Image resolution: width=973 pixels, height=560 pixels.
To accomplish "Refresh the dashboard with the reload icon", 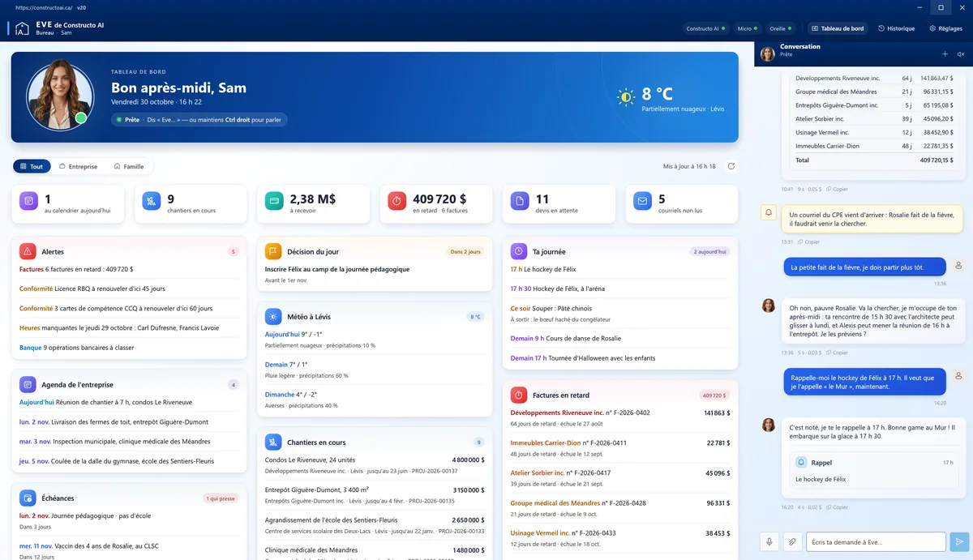I will 731,166.
